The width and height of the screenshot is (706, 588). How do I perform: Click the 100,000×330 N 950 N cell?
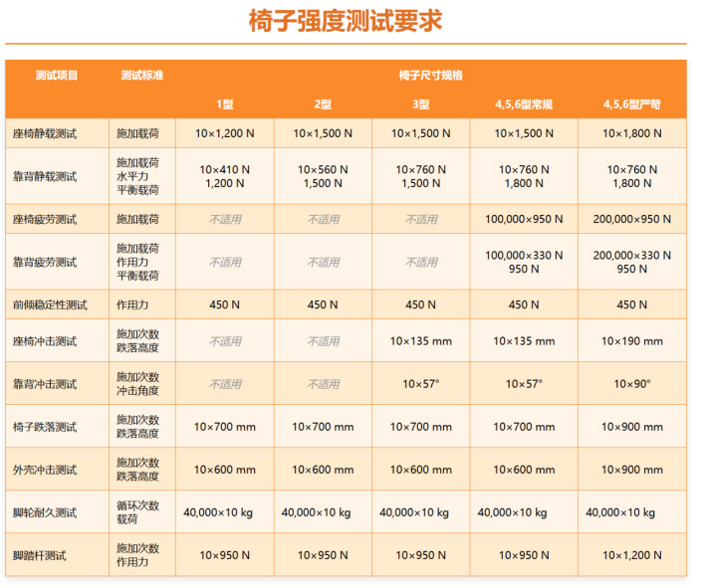[524, 262]
